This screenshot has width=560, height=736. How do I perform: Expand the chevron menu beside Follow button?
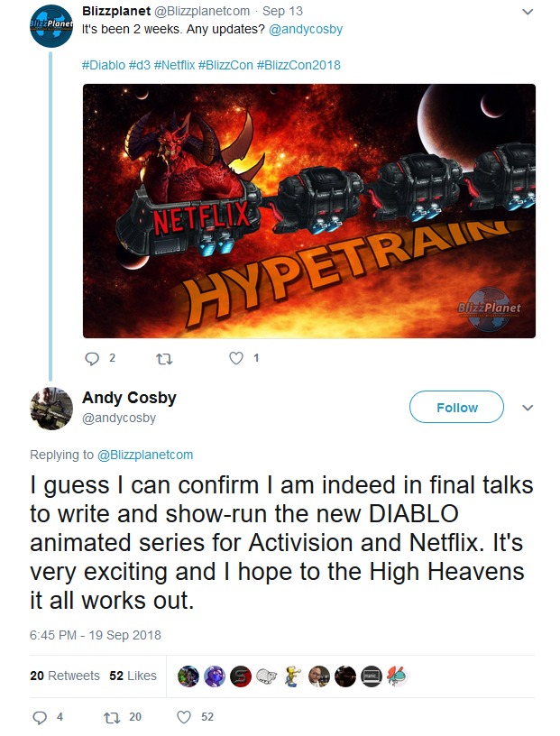(528, 408)
